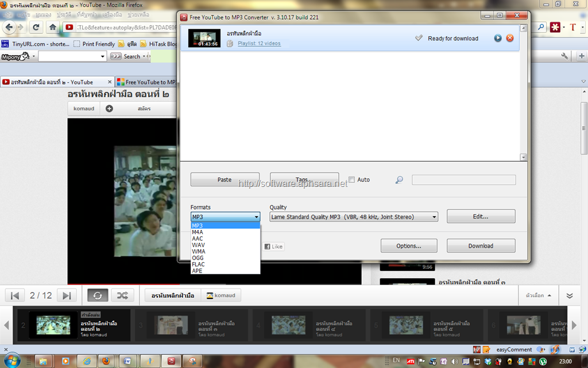Skip to next playlist video
588x368 pixels.
click(x=67, y=296)
